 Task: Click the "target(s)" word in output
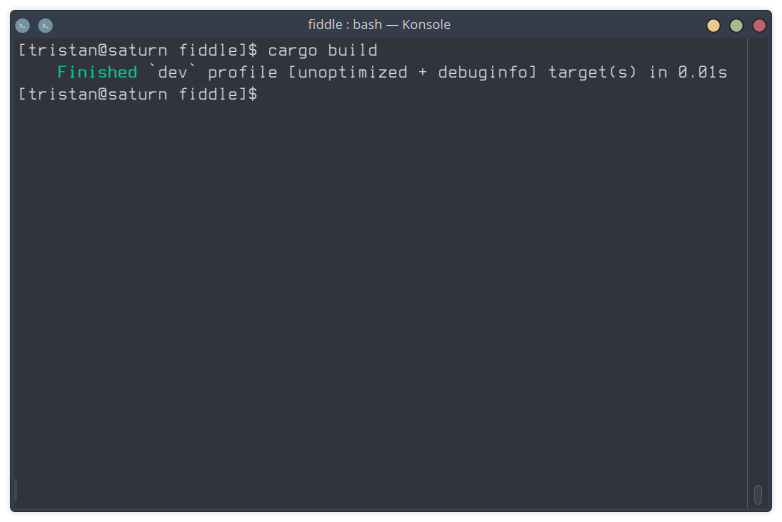click(x=592, y=73)
